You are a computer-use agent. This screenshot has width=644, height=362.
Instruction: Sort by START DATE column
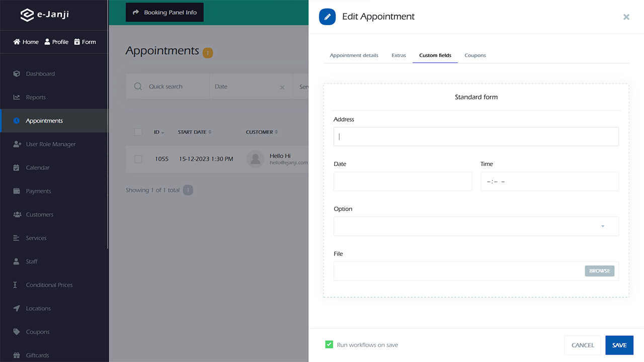point(195,132)
